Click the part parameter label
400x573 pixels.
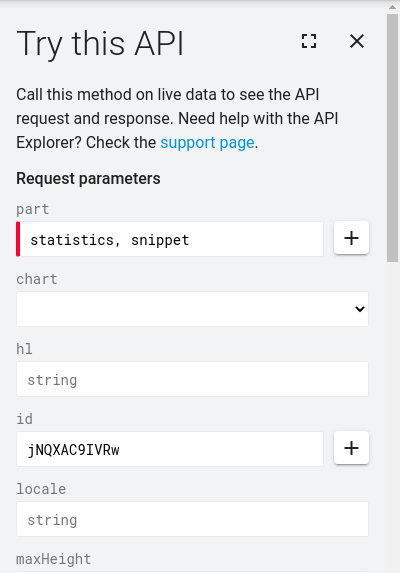(33, 209)
